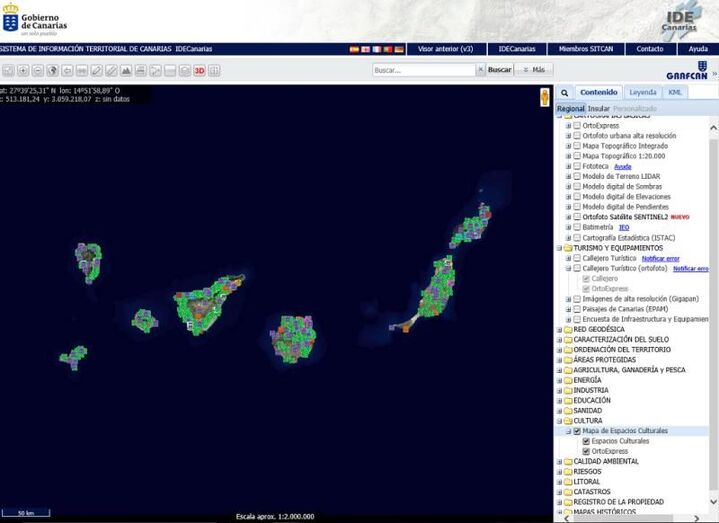Click into the Buscar search field

point(423,70)
